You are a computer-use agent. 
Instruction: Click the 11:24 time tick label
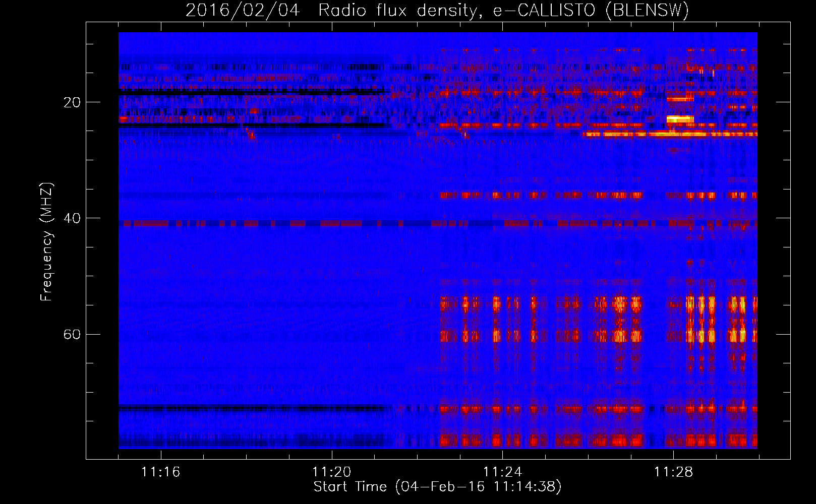503,472
